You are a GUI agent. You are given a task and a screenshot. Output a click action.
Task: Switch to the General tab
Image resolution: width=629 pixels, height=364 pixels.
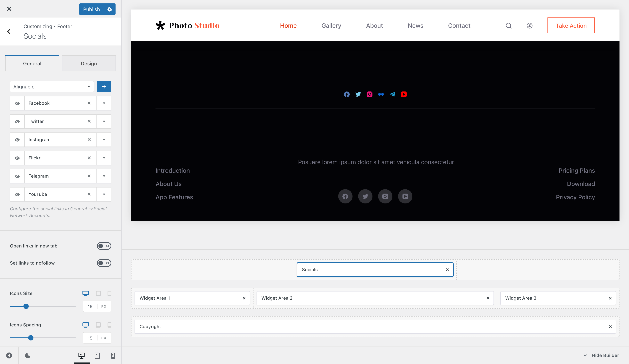click(x=32, y=63)
